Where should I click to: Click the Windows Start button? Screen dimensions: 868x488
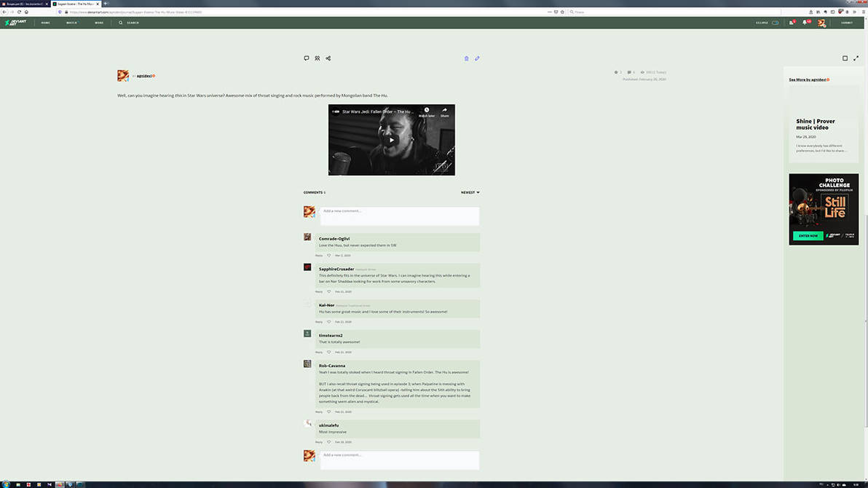[x=6, y=484]
